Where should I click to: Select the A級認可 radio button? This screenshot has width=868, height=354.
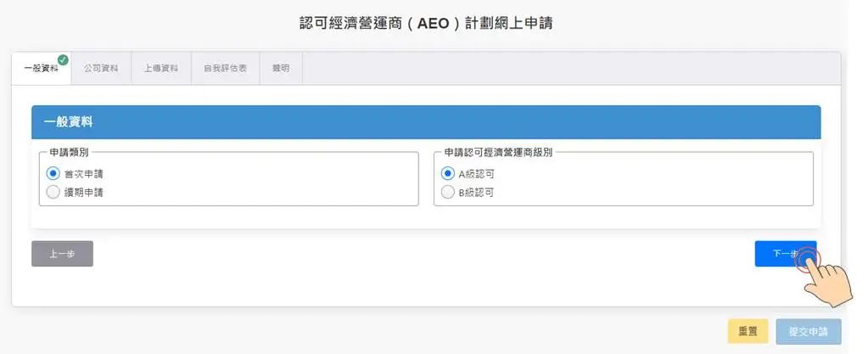448,173
